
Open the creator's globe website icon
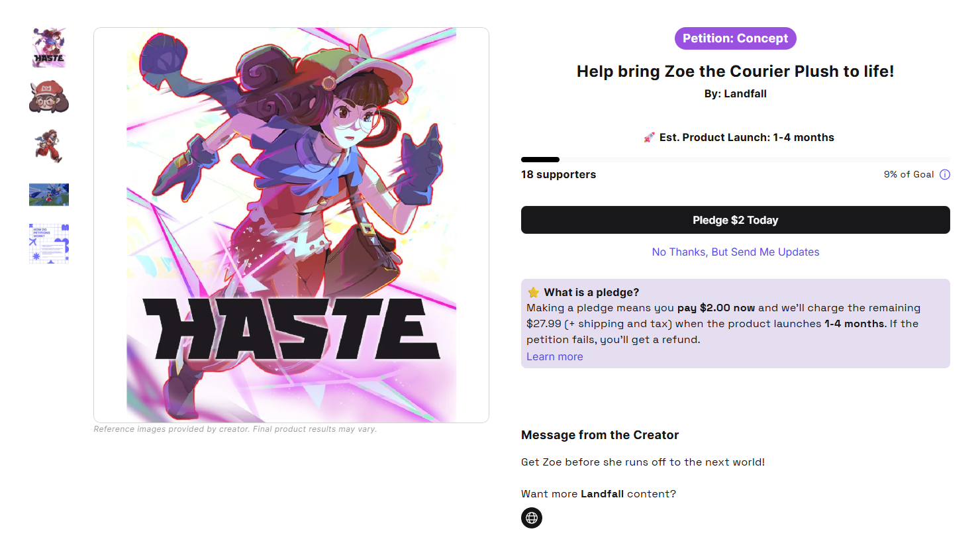tap(532, 518)
